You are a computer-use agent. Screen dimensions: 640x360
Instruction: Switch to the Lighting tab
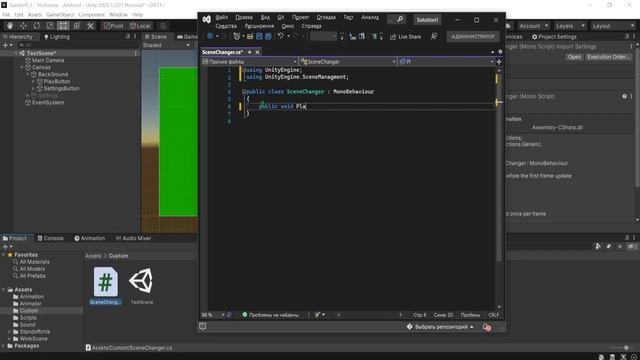[57, 37]
